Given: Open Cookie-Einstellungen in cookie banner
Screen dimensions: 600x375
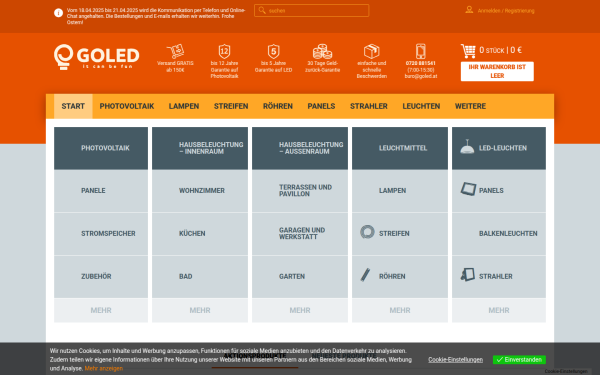Looking at the screenshot, I should [455, 360].
